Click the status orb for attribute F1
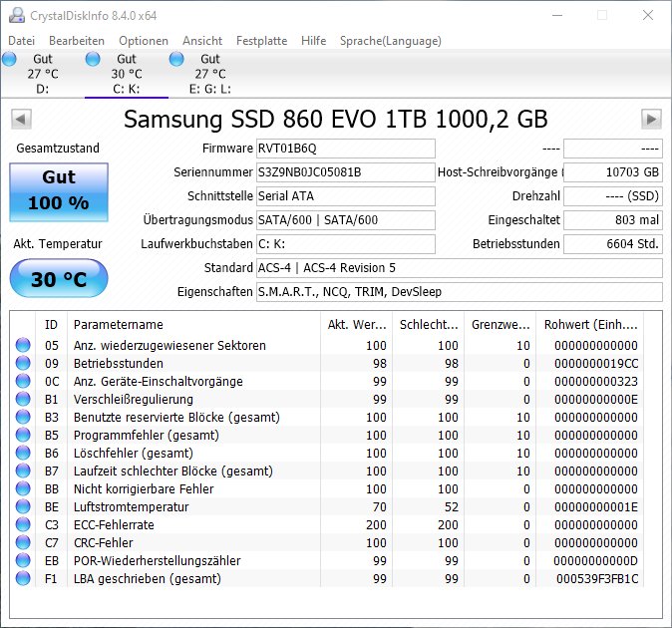Screen dimensions: 672x628 23,578
